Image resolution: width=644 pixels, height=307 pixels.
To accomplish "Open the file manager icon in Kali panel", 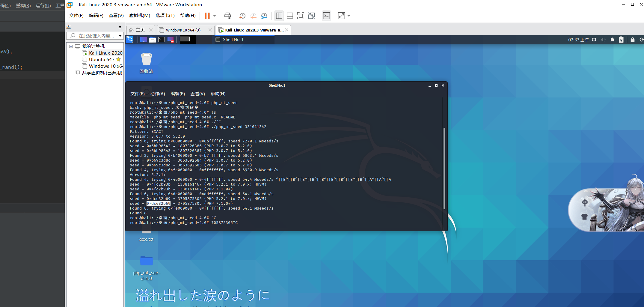I will pyautogui.click(x=153, y=40).
